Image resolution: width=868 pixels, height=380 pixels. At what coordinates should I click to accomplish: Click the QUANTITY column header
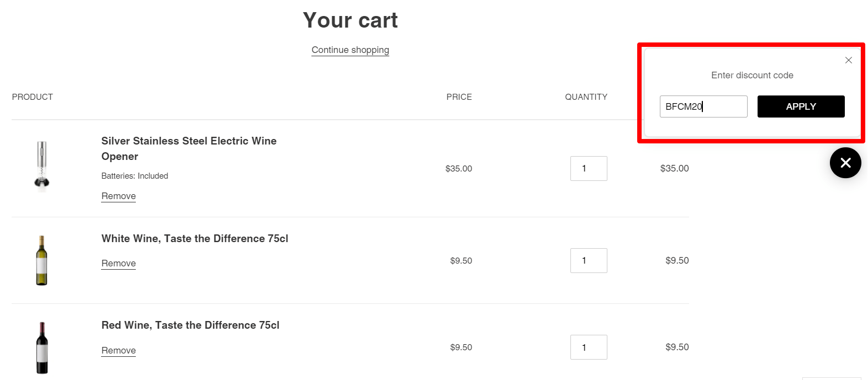point(586,97)
